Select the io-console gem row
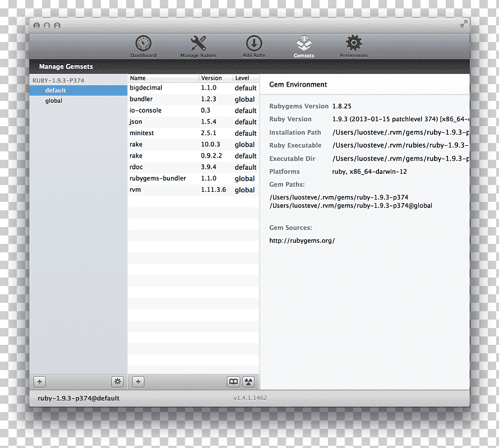The width and height of the screenshot is (499, 448). 193,110
